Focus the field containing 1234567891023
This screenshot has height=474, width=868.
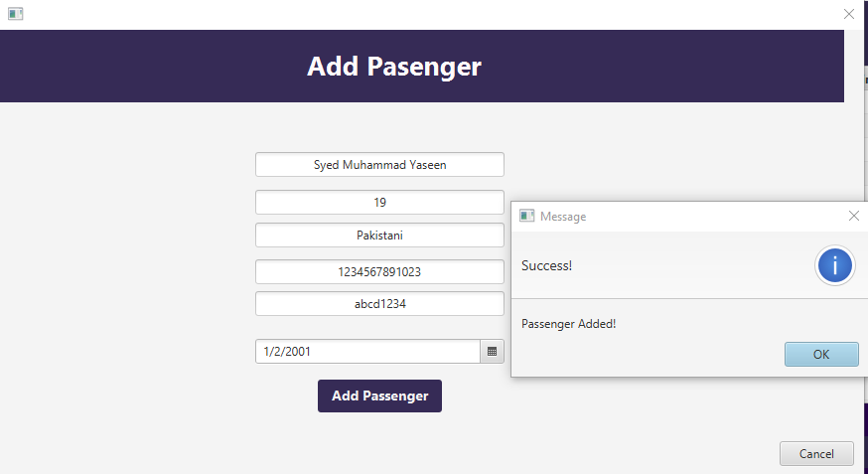(x=379, y=272)
